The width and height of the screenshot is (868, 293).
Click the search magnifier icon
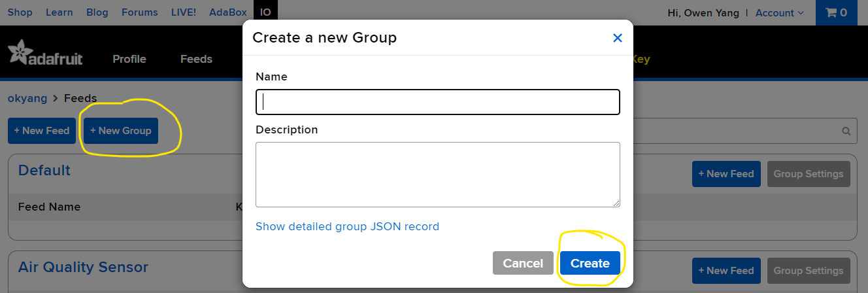[846, 131]
